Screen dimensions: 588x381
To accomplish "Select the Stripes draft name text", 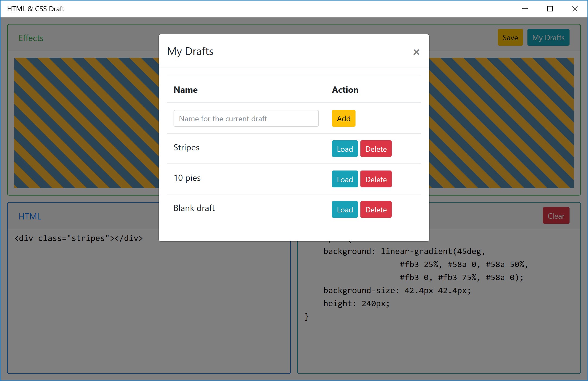I will tap(186, 147).
